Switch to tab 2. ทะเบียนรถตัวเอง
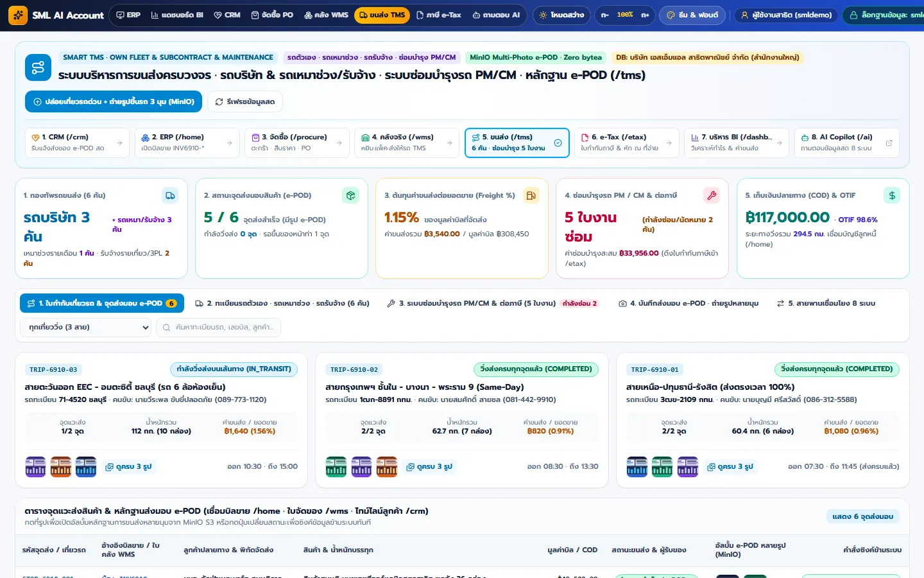Image resolution: width=924 pixels, height=578 pixels. coord(282,303)
